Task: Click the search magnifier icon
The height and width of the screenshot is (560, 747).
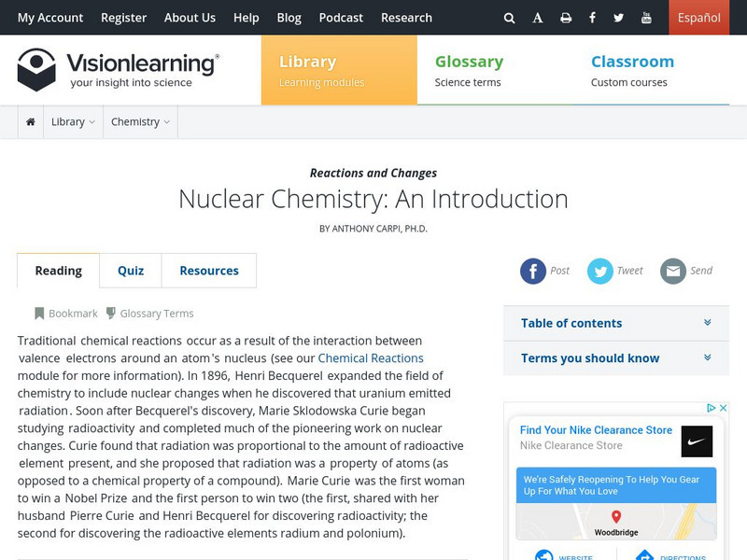Action: pos(509,18)
